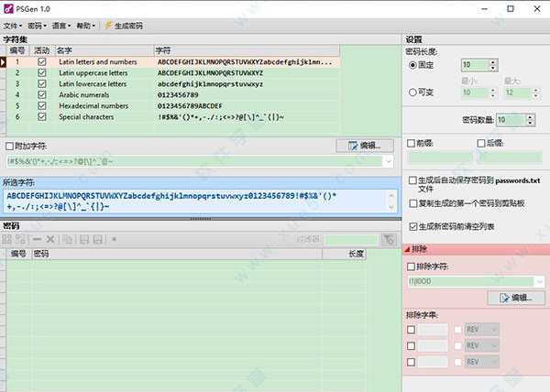The width and height of the screenshot is (550, 392).
Task: Click the first save disk icon in password toolbar
Action: pyautogui.click(x=82, y=240)
